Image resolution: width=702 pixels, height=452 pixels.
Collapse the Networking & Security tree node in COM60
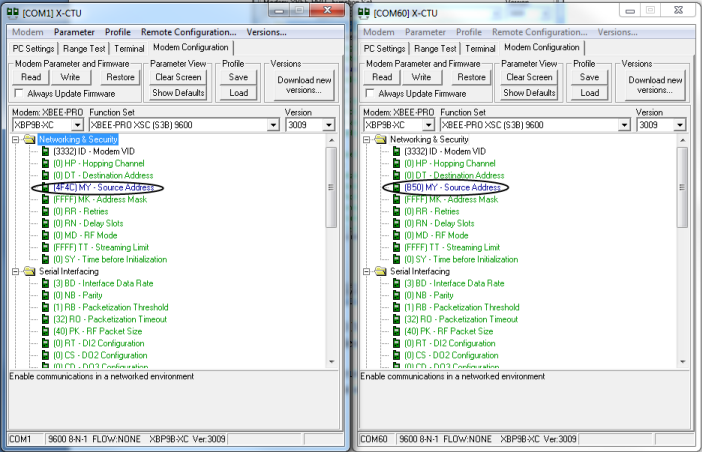(367, 139)
